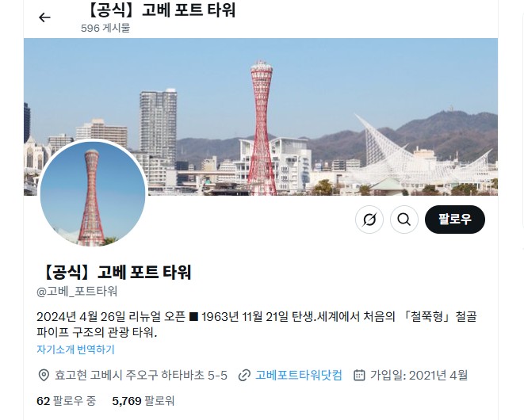
Task: Follow the account with 팔로우 button
Action: [x=455, y=220]
